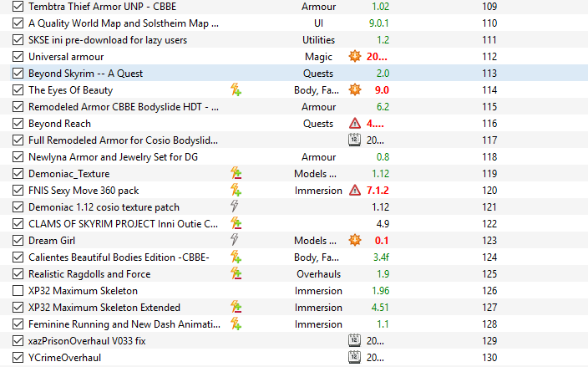Viewport: 588px width, 367px height.
Task: Select the Tembtra Thief Armor UNP - CBBE row name
Action: pos(103,7)
